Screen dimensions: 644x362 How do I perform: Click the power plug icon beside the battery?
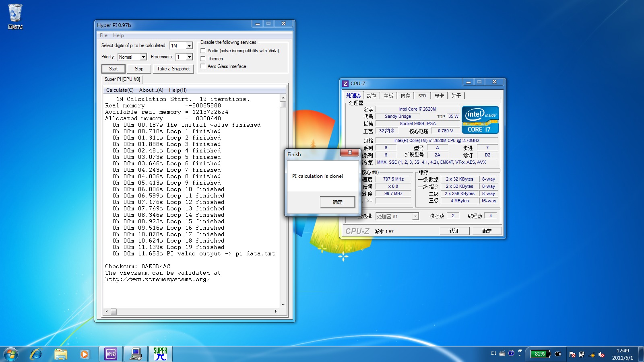[x=558, y=354]
